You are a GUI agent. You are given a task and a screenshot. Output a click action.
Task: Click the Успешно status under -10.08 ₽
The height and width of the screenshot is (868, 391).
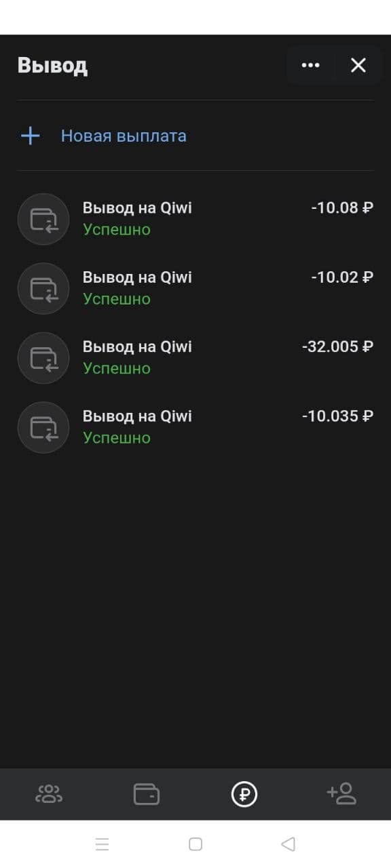tap(117, 230)
